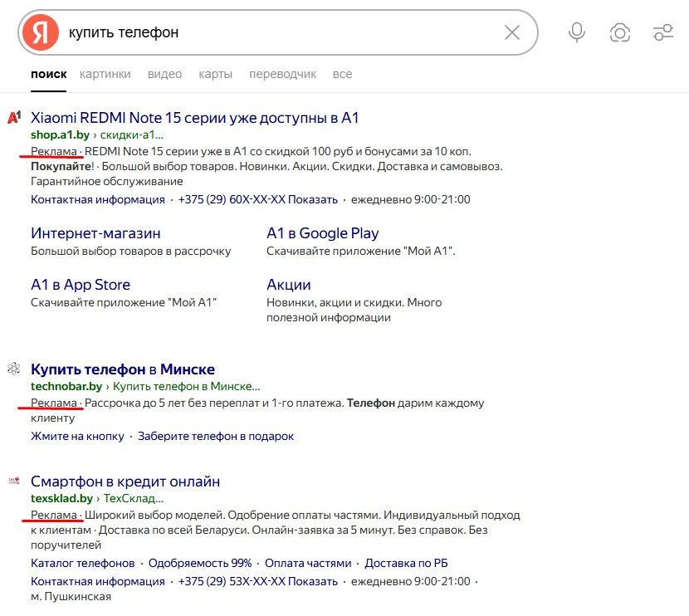
Task: Open the Интернет-магазин sitelink
Action: (x=95, y=233)
